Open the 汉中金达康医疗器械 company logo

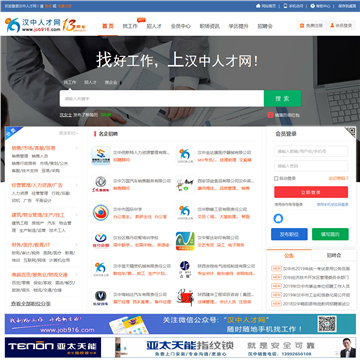coord(185,156)
